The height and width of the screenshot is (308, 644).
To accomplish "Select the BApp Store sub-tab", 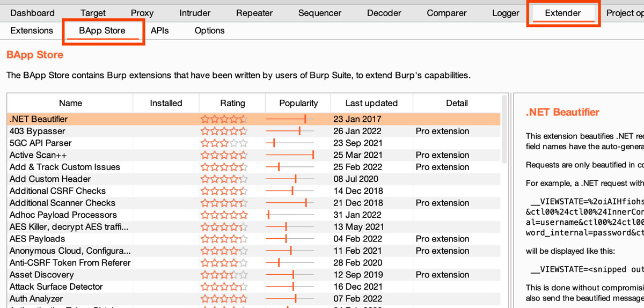I will click(x=102, y=31).
